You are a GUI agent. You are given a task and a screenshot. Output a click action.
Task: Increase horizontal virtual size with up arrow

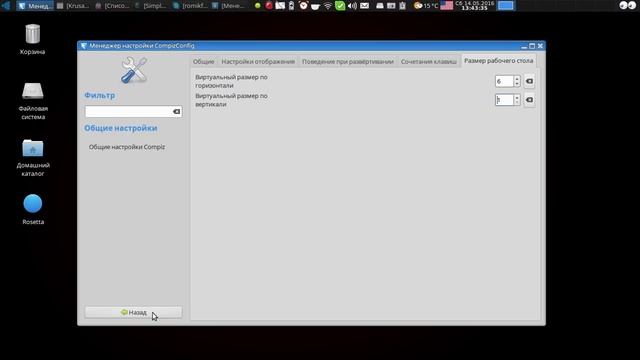[517, 78]
